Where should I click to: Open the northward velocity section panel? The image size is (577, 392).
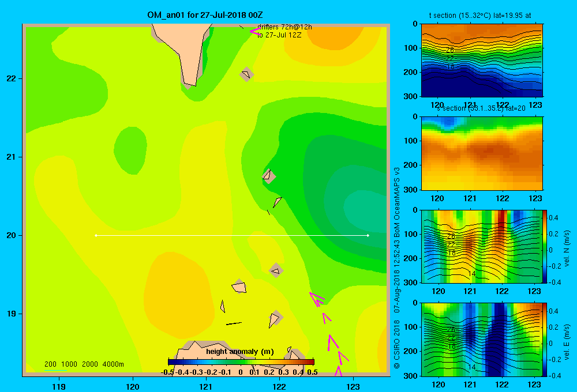(482, 246)
